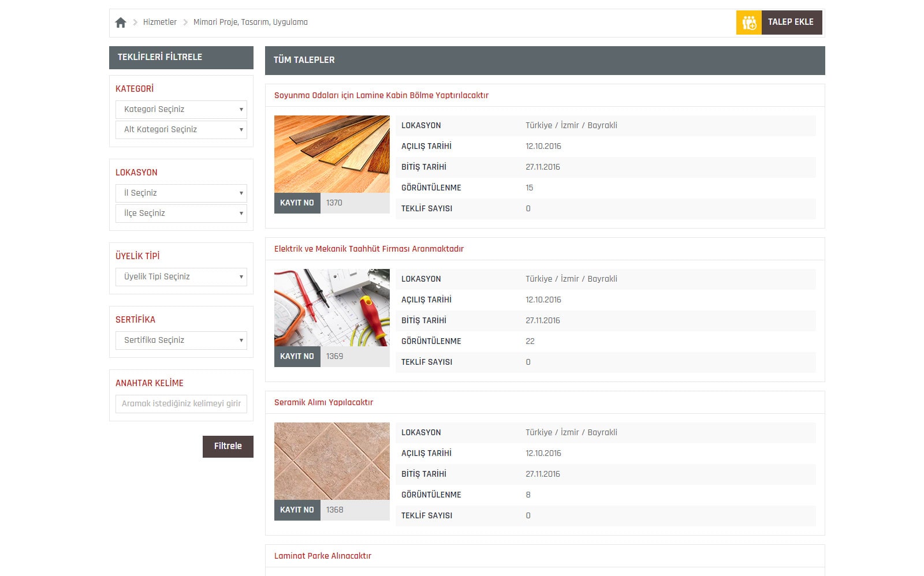
Task: Open the Hizmetler breadcrumb link
Action: tap(159, 23)
